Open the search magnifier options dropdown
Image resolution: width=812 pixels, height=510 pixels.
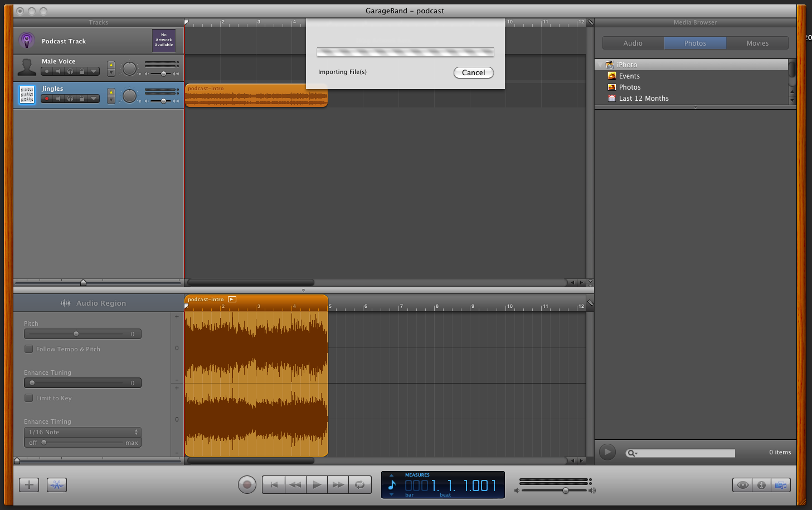[x=632, y=453]
